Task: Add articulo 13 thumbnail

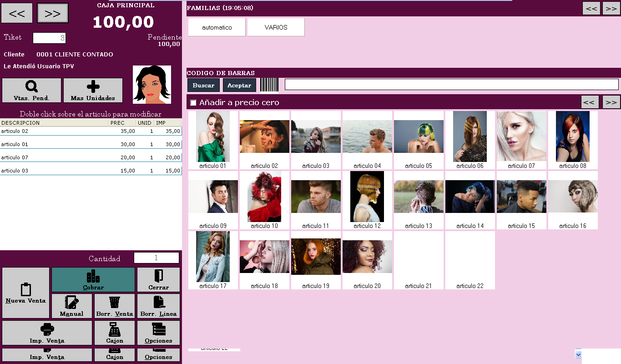Action: point(419,200)
